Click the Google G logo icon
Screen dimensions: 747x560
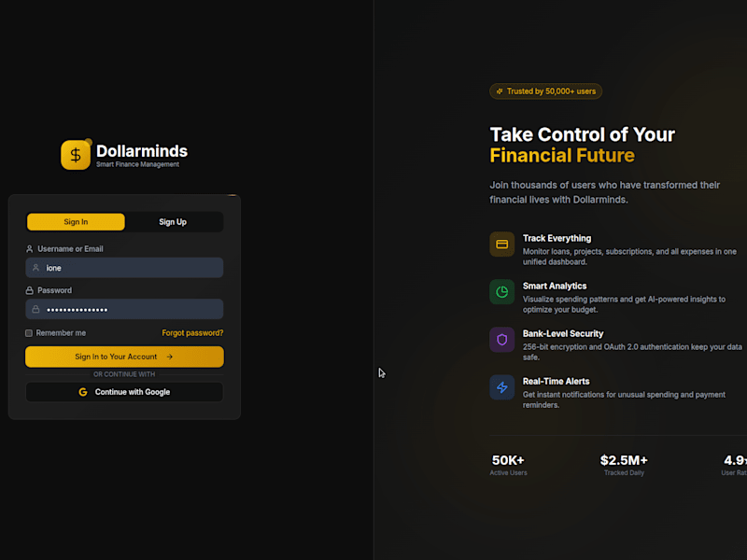pyautogui.click(x=83, y=392)
